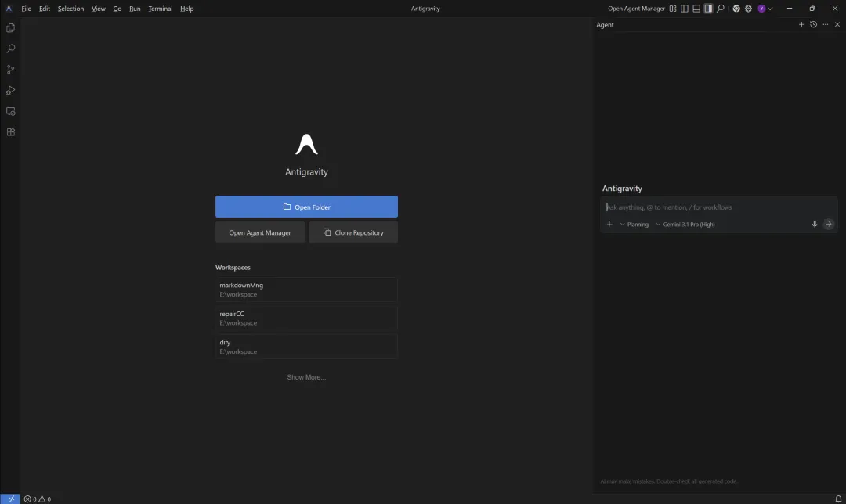Open the Chrome browser icon in title bar
The height and width of the screenshot is (504, 846).
(x=736, y=9)
